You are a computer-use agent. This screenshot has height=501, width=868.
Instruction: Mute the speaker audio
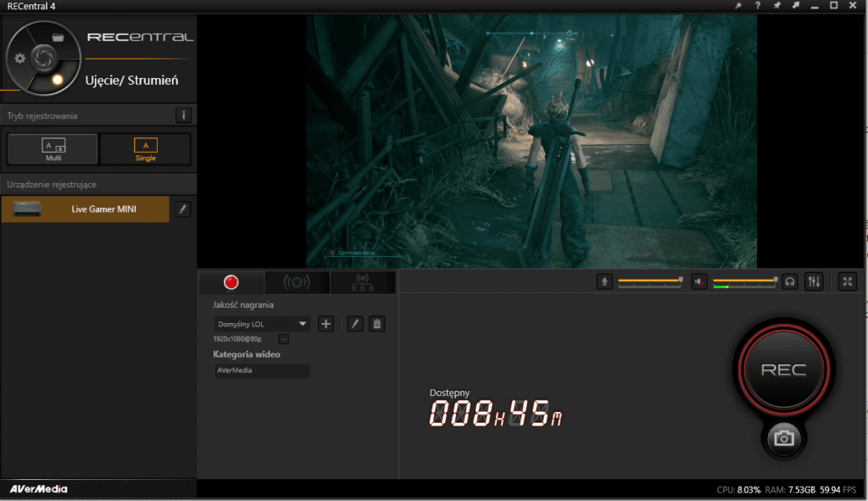coord(699,281)
